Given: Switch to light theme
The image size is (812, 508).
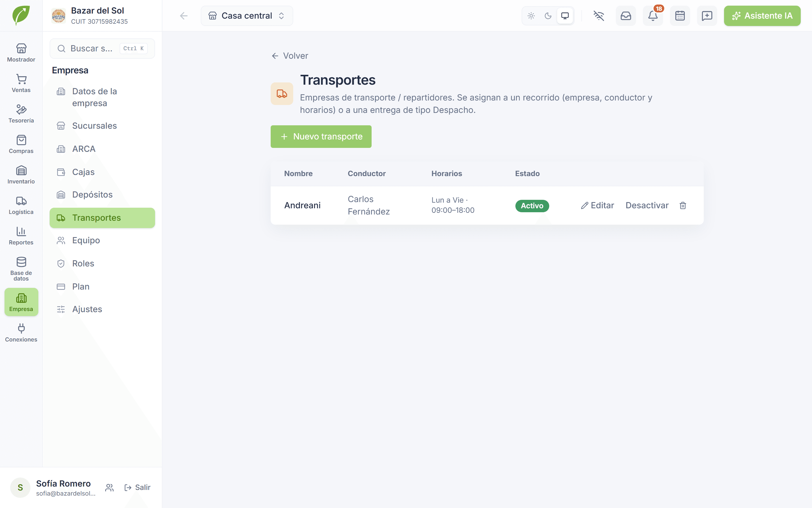Looking at the screenshot, I should pyautogui.click(x=531, y=16).
